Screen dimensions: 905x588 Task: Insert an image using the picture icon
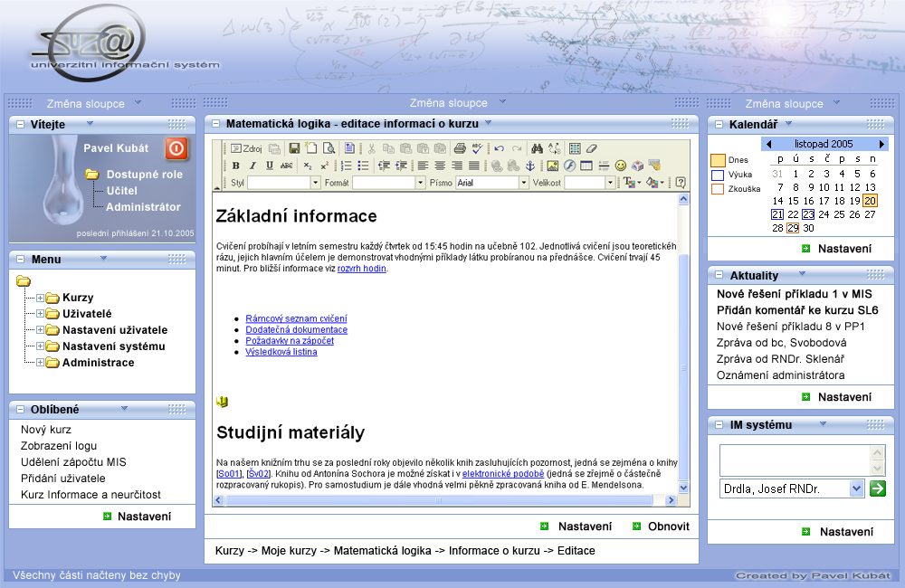552,166
